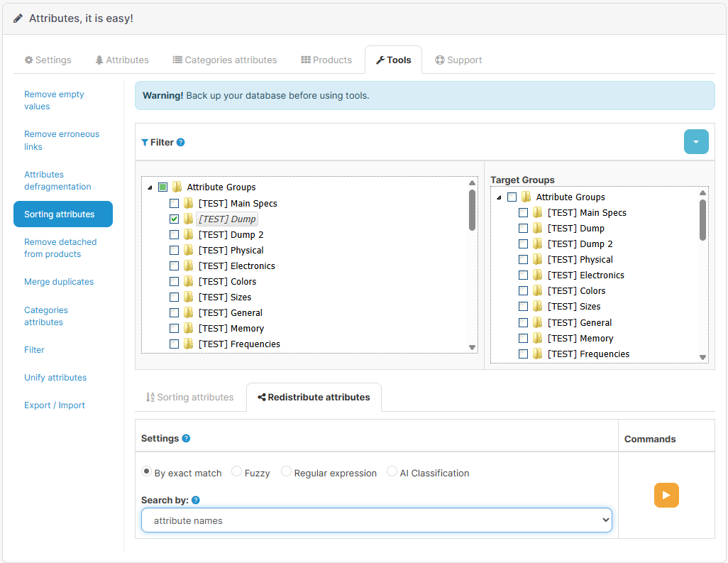Viewport: 728px width, 563px height.
Task: Switch to the Categories attributes tab
Action: [x=225, y=60]
